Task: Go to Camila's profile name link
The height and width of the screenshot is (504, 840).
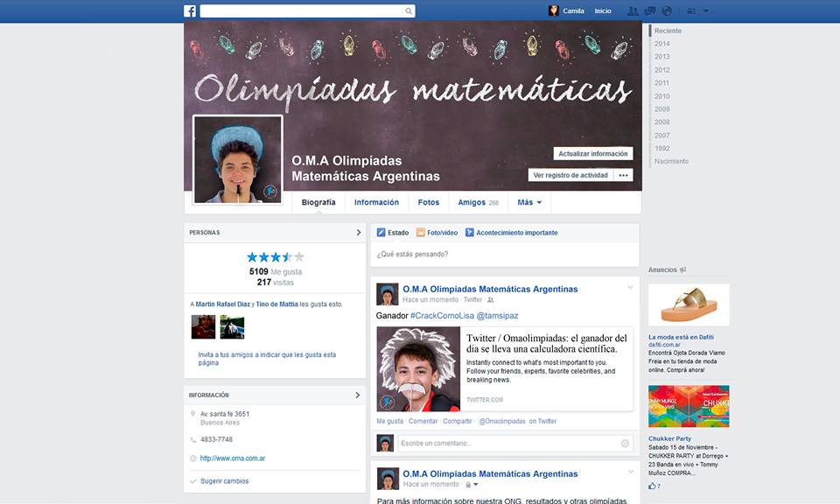Action: (x=573, y=10)
